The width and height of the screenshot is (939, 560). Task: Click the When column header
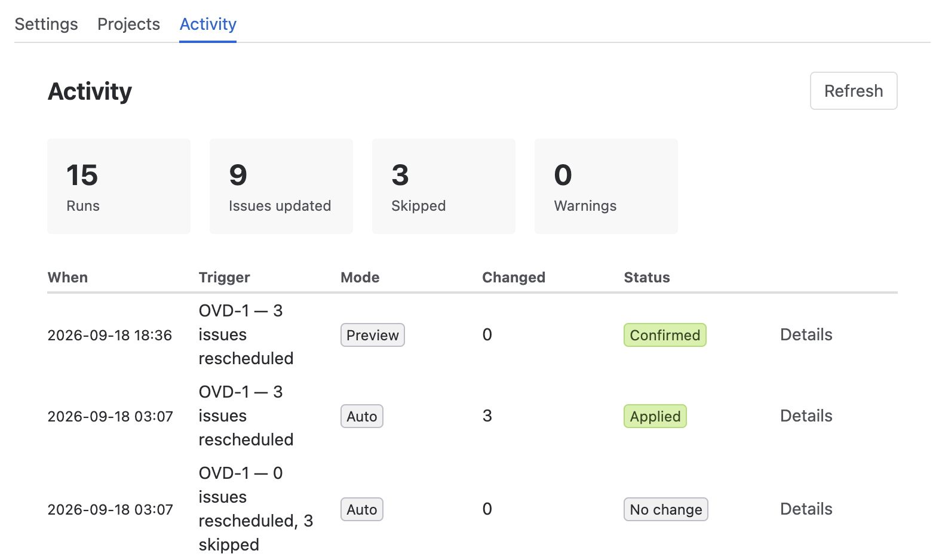(67, 278)
